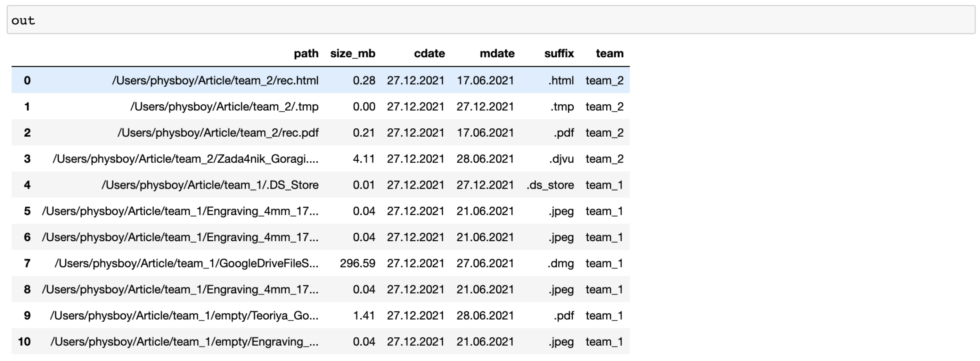Click path /Users/physboy/Article/team_2/rec.pdf
The image size is (980, 361).
coord(218,133)
